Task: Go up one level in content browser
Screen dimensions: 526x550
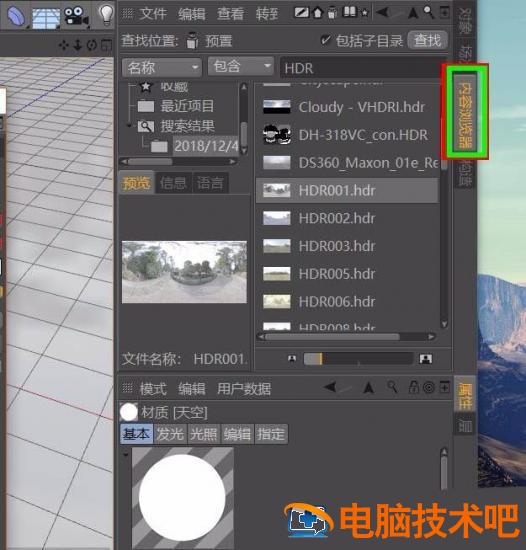Action: coord(413,13)
